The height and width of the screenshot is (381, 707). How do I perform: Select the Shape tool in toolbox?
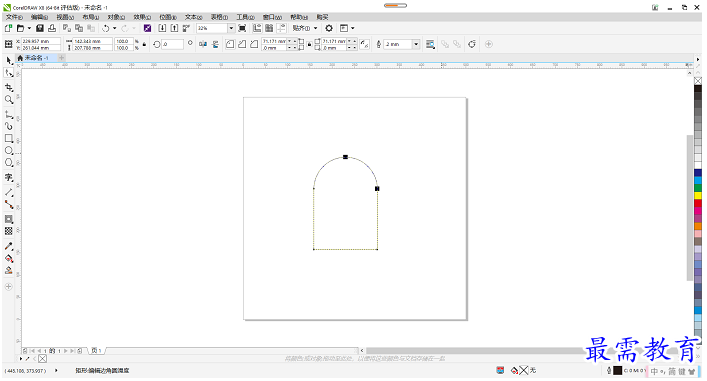(9, 73)
